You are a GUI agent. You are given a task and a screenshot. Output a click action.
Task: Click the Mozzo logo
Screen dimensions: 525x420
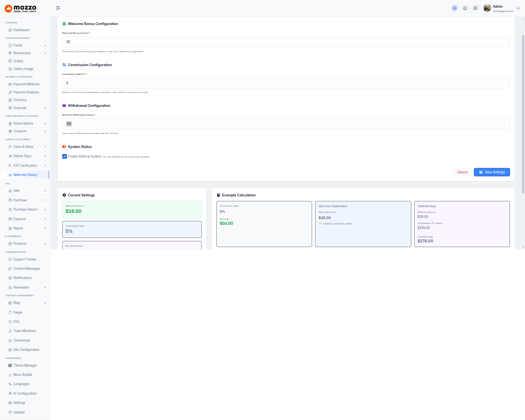(21, 8)
